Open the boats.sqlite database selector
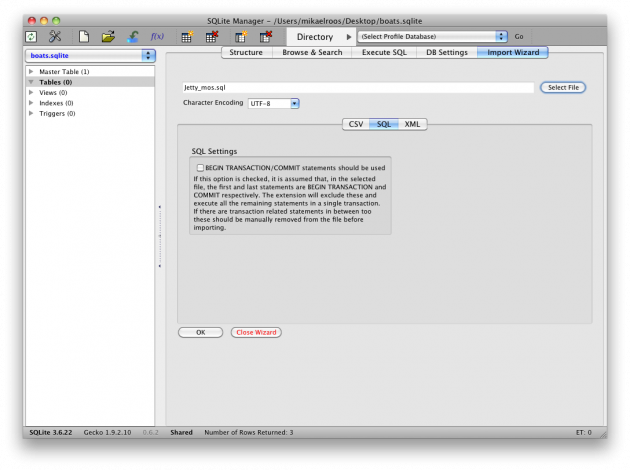630x470 pixels. (90, 55)
